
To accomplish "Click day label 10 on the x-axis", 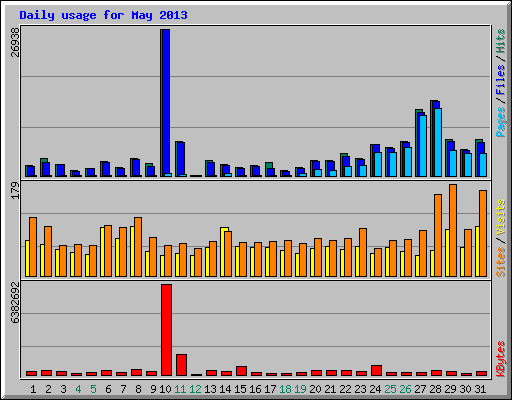I will pos(166,389).
